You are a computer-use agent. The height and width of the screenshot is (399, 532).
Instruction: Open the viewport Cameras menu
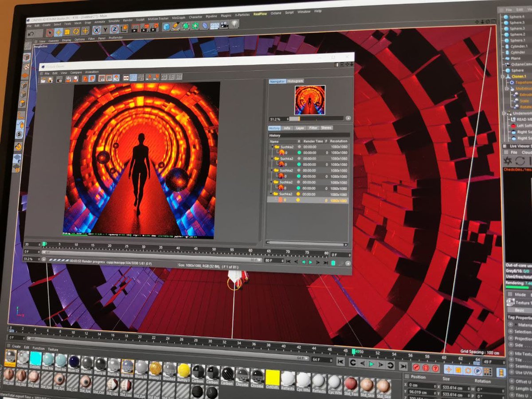tap(53, 41)
